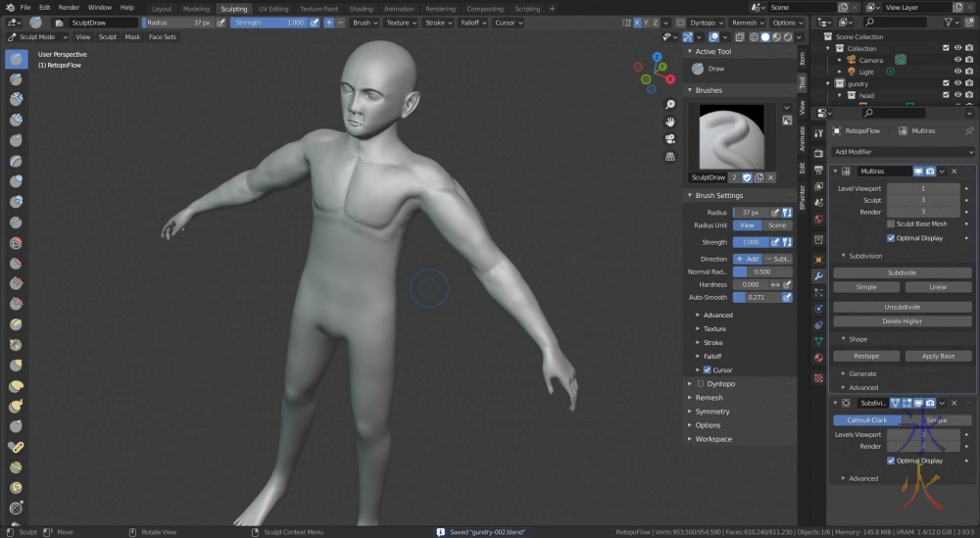980x538 pixels.
Task: Click the Subdivide button
Action: pos(902,273)
